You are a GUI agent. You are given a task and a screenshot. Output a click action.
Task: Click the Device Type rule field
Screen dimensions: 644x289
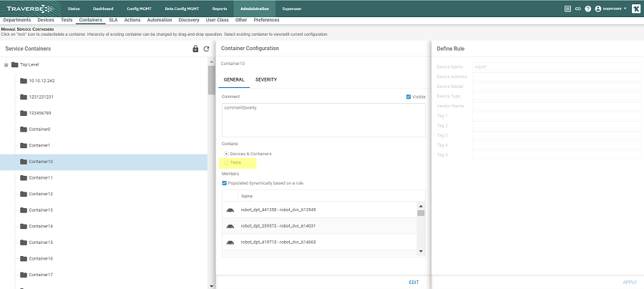[557, 96]
